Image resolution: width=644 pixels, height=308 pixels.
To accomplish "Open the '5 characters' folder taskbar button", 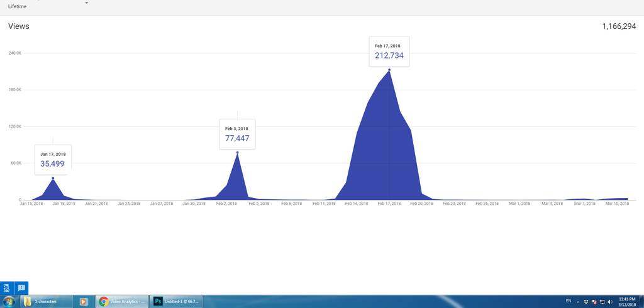I will pos(47,302).
